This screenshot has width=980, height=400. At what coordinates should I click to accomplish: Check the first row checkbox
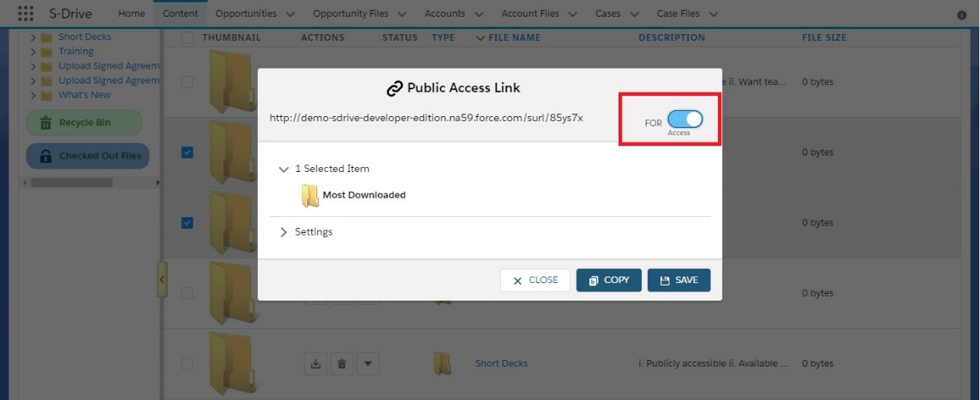coord(187,82)
